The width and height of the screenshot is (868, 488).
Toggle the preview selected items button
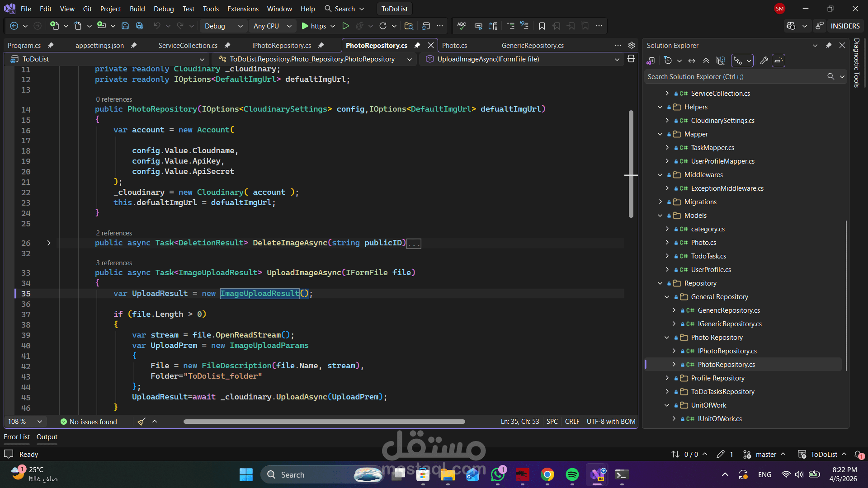778,61
